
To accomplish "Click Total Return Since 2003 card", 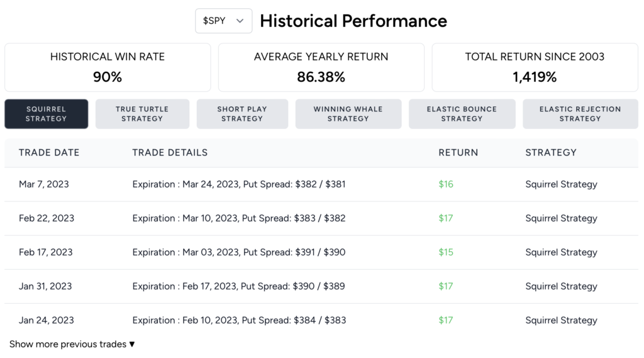I will point(535,67).
